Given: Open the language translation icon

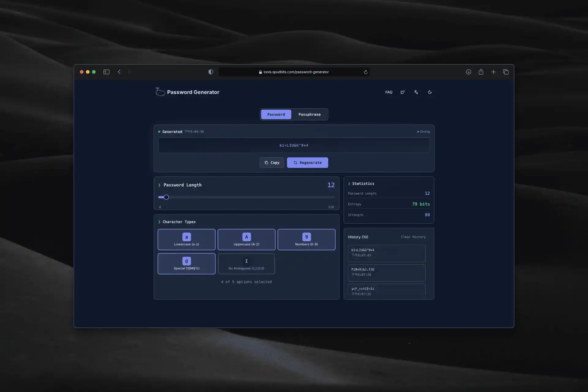Looking at the screenshot, I should click(x=416, y=92).
